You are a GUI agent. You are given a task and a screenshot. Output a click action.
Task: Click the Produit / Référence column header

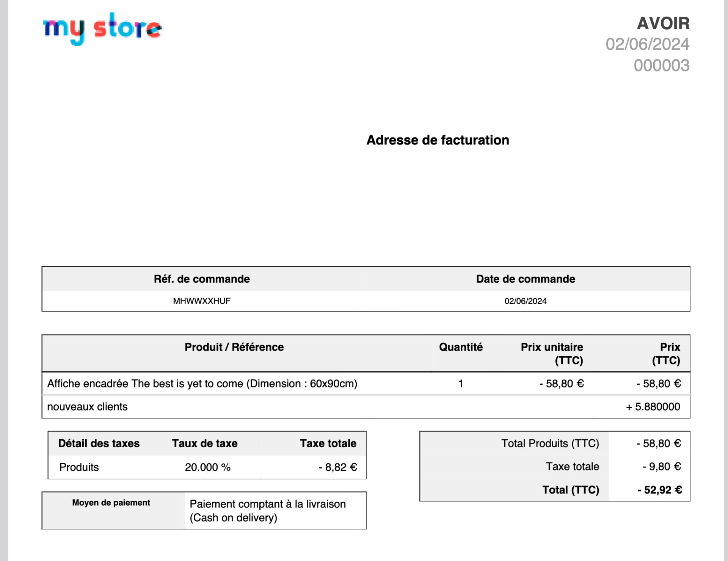pyautogui.click(x=234, y=347)
